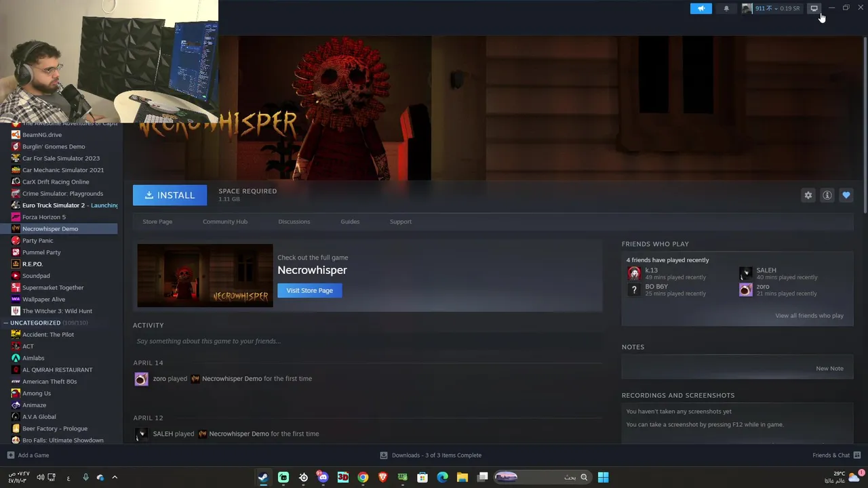The height and width of the screenshot is (488, 868).
Task: Open the Discussions tab
Action: [x=294, y=222]
